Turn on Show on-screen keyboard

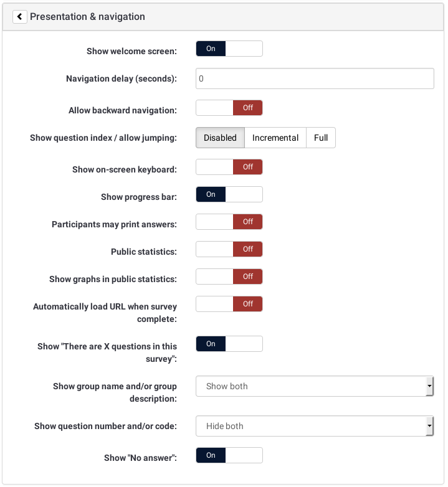pos(229,167)
